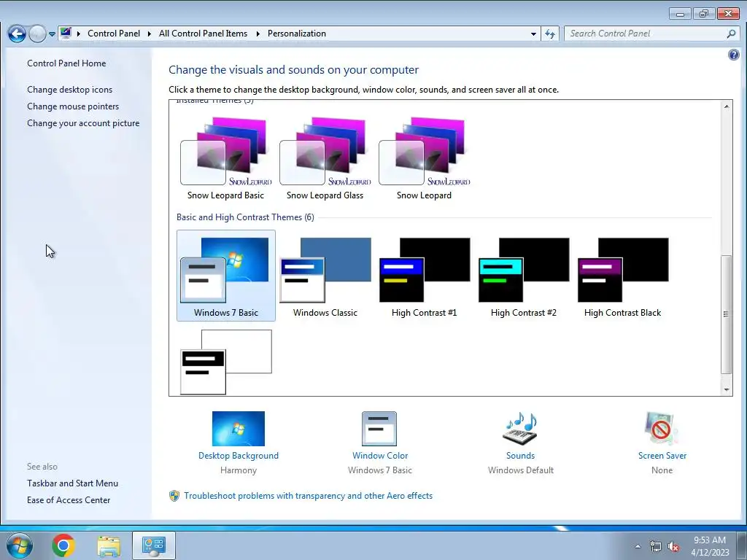Expand arrow before Control Panel breadcrumb
The height and width of the screenshot is (560, 747).
79,34
